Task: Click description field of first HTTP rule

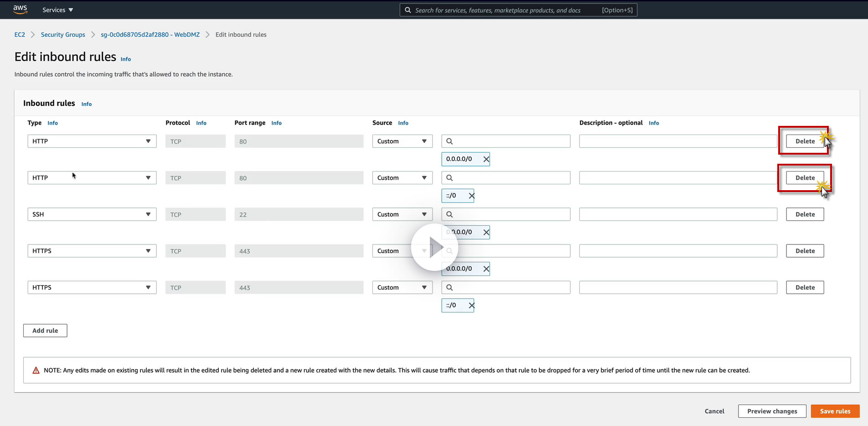Action: pos(677,141)
